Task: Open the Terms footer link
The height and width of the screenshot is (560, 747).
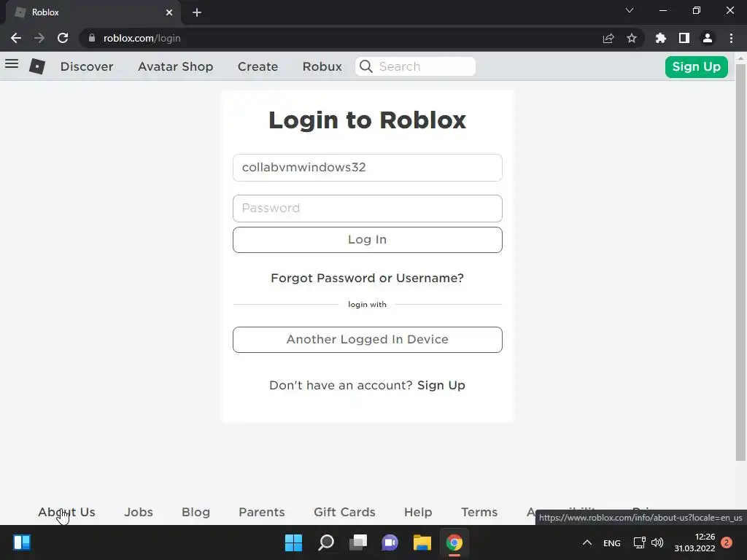Action: tap(479, 513)
